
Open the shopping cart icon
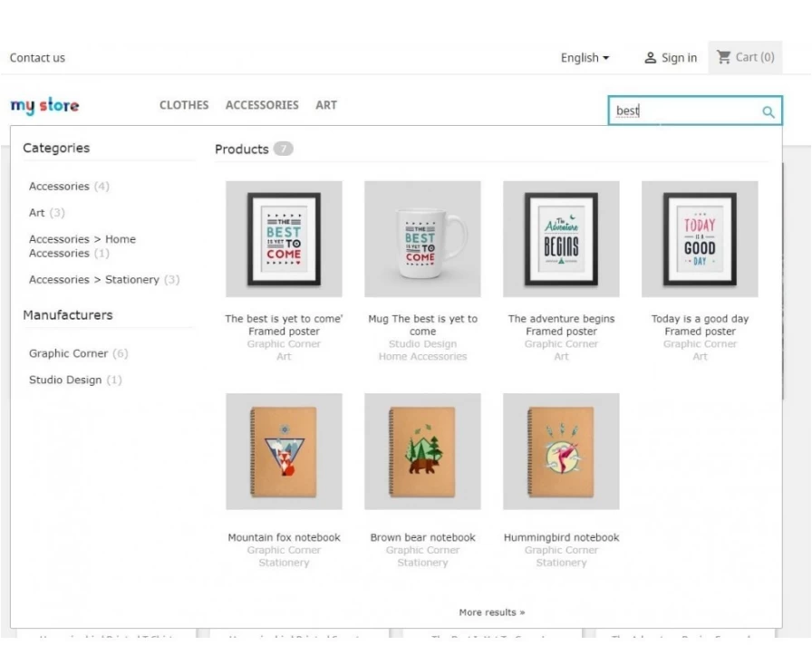(x=723, y=57)
